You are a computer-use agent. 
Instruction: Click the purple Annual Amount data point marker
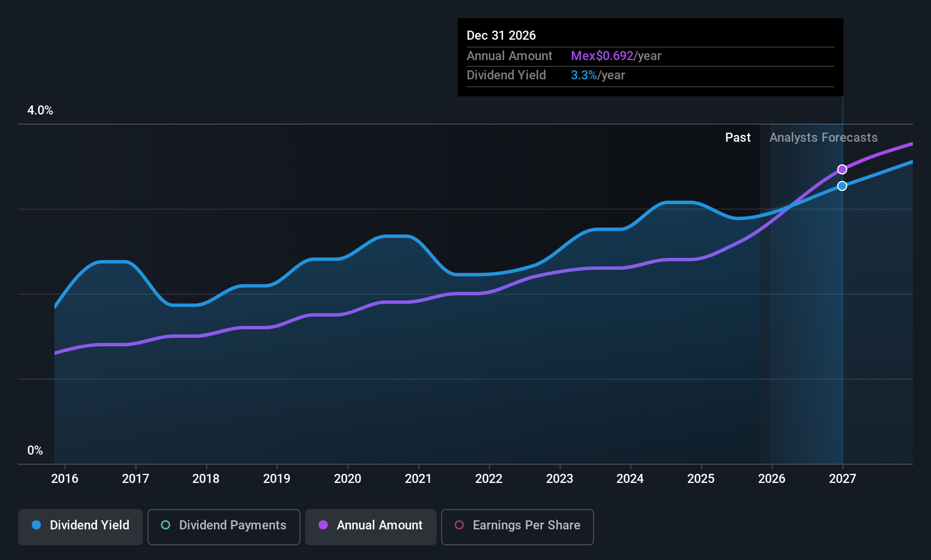[x=842, y=169]
